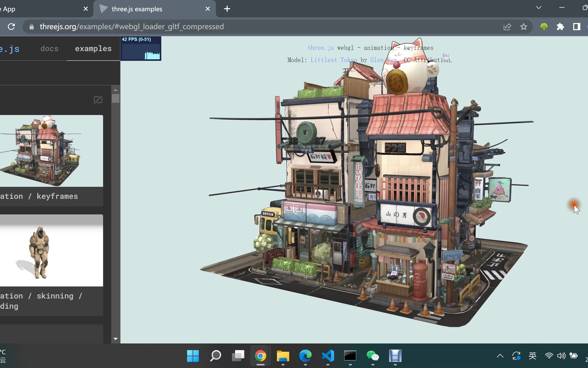Click the FPS stats panel
Image resolution: width=588 pixels, height=368 pixels.
[x=141, y=49]
